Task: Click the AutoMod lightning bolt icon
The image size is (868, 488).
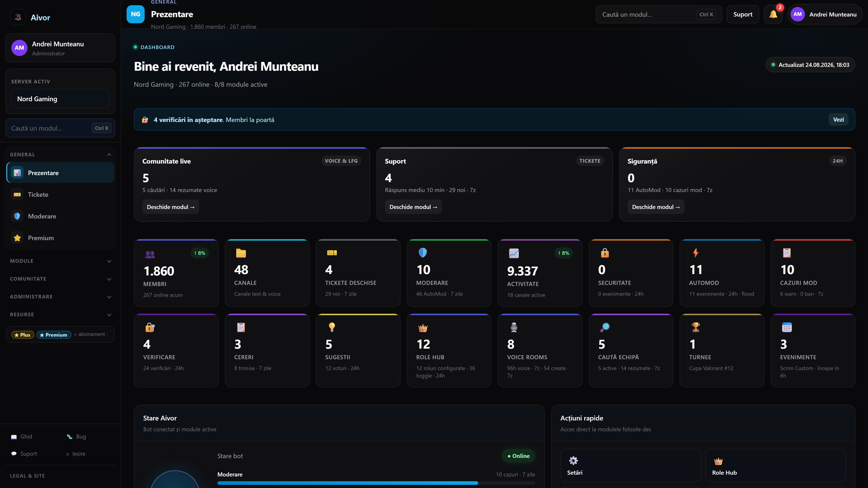Action: coord(696,253)
